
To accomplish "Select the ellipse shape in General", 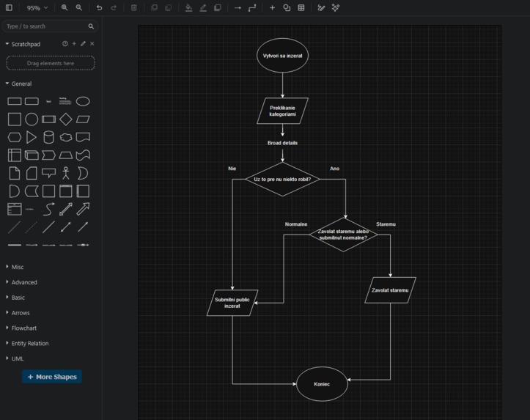I will (x=83, y=101).
